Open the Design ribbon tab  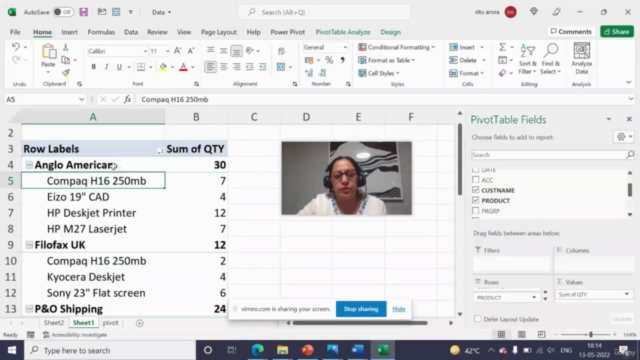[391, 32]
